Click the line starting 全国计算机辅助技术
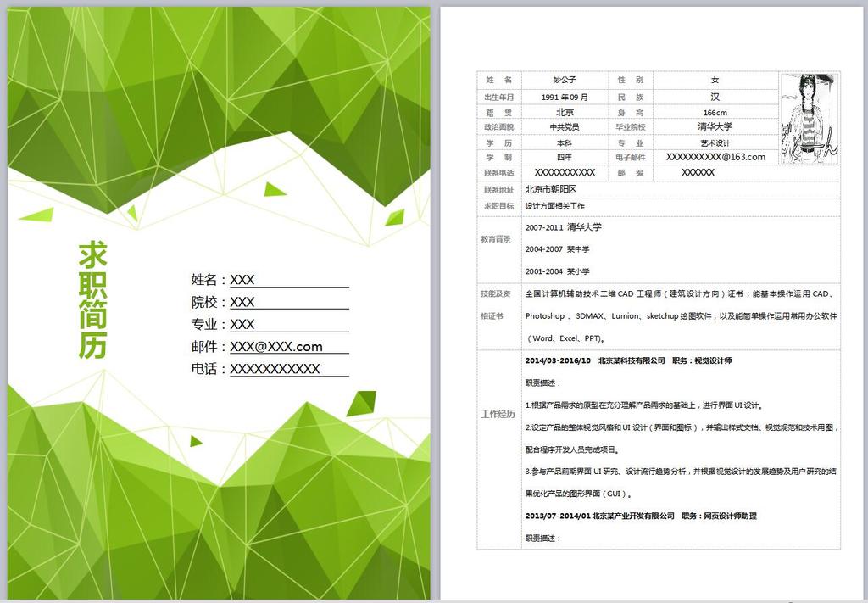This screenshot has width=868, height=603. [681, 294]
